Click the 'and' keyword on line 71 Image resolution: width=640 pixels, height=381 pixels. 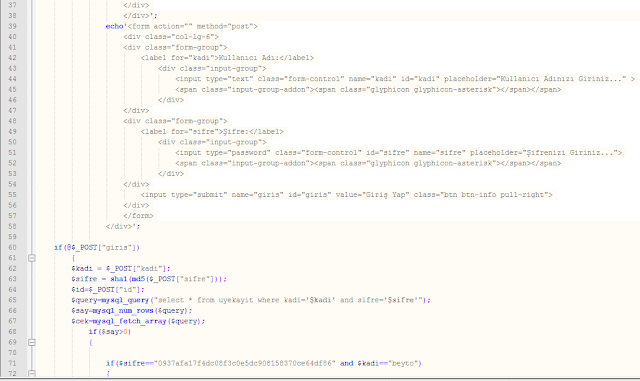click(347, 363)
